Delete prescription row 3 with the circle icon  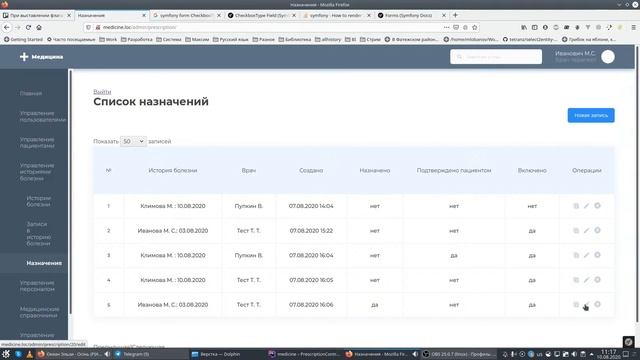pos(598,255)
